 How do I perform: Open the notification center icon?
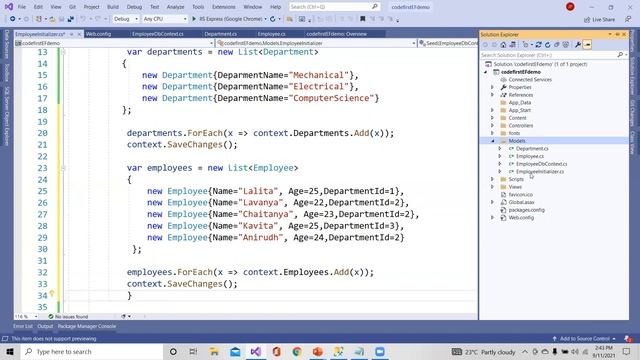coord(626,351)
